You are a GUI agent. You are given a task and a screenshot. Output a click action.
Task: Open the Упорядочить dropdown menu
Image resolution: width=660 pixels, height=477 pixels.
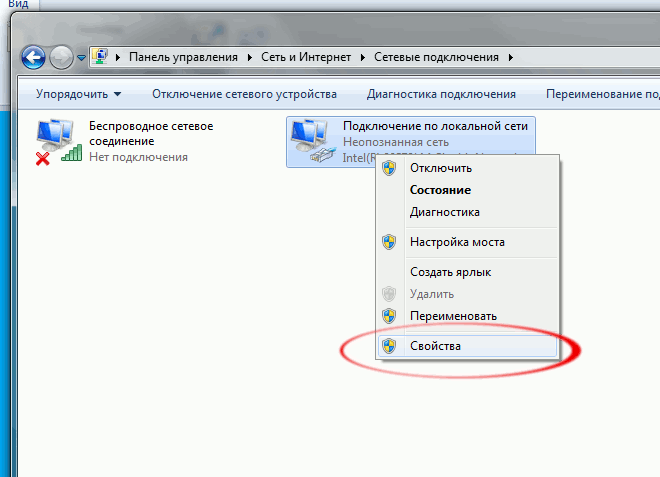[x=78, y=94]
